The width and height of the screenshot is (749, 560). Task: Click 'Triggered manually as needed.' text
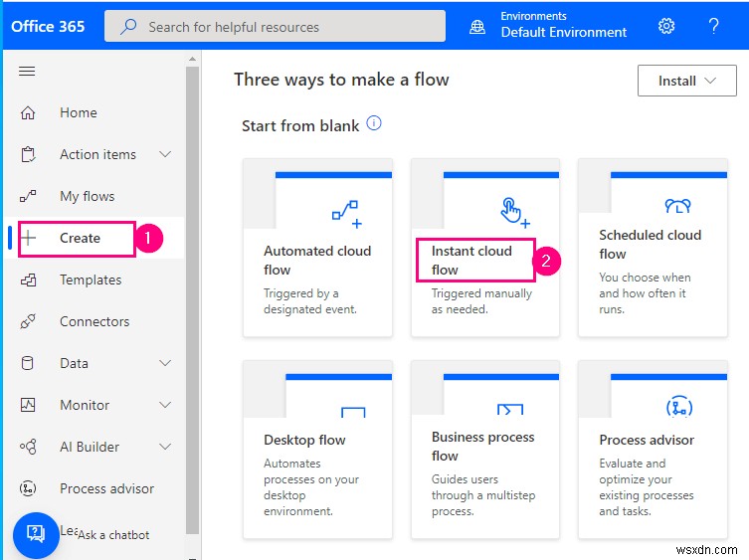481,301
